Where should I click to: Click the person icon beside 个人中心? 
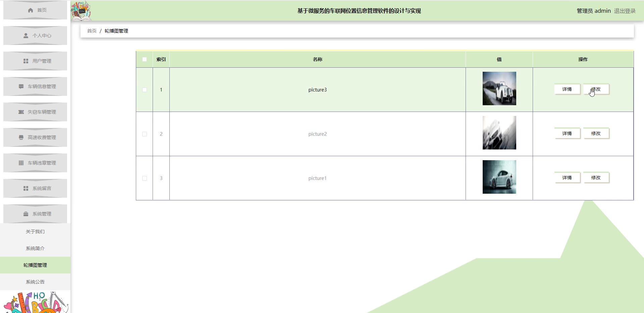[x=26, y=36]
